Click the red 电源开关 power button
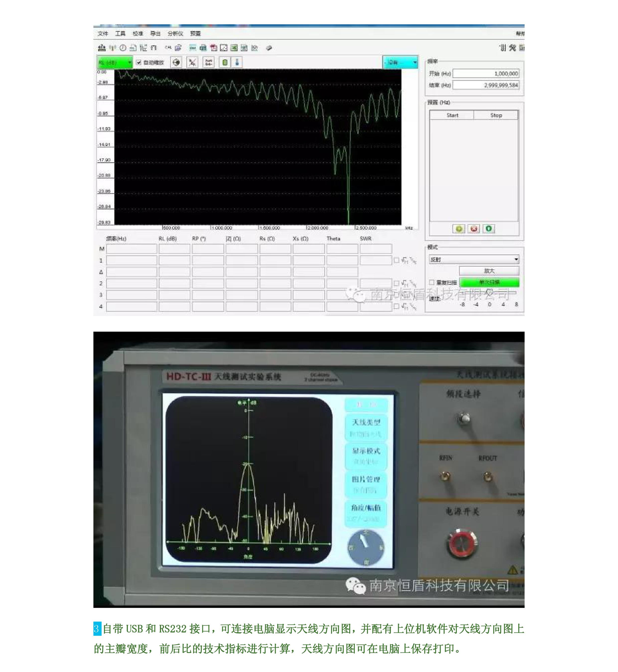Viewport: 618px width, 672px height. tap(462, 544)
